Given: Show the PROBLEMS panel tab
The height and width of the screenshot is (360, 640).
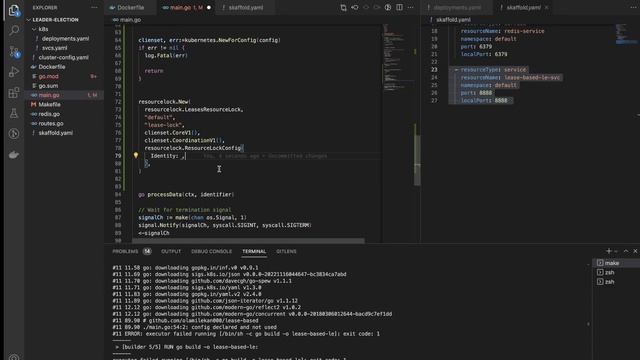Looking at the screenshot, I should (x=125, y=251).
